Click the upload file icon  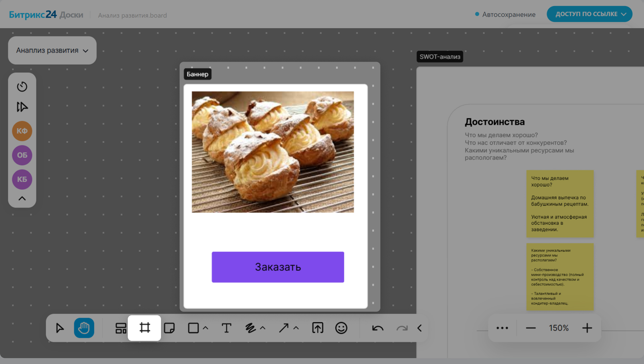point(317,328)
